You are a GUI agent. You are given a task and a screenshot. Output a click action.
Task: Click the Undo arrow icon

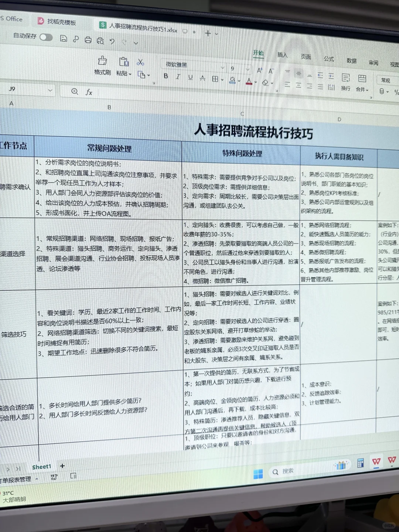coord(112,41)
